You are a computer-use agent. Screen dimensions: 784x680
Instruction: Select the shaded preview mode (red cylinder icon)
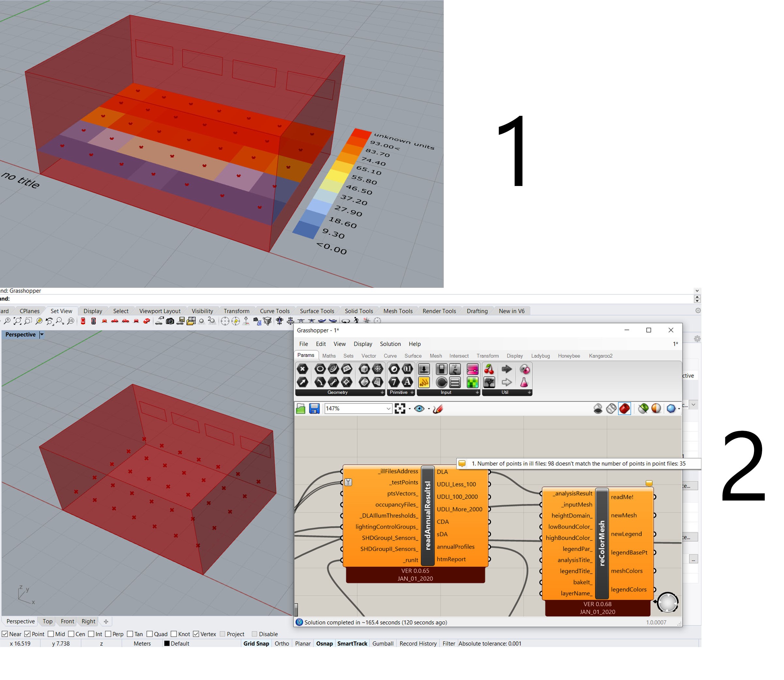point(624,409)
